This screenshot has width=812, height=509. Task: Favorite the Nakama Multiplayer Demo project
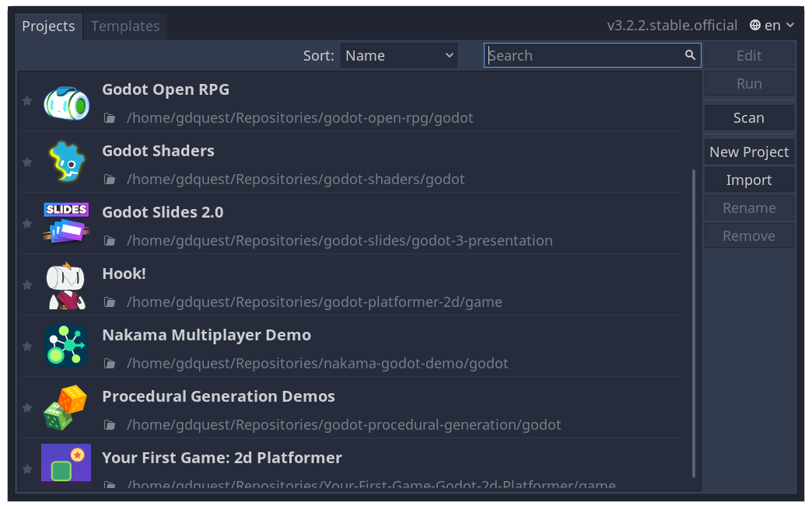tap(27, 346)
